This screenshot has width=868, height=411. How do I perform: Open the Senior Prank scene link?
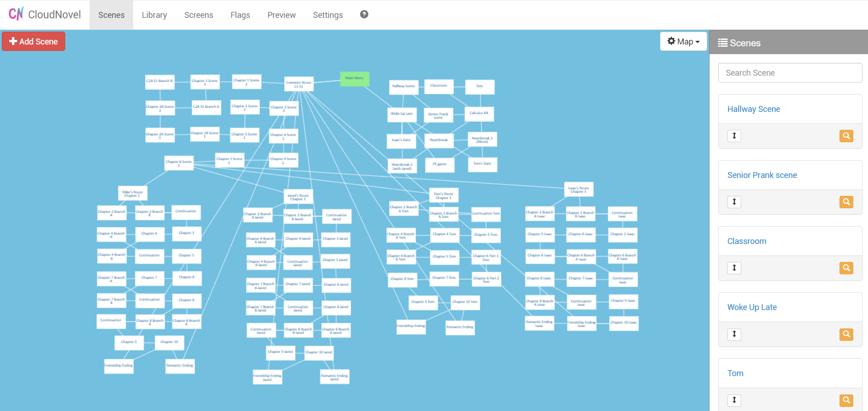(x=762, y=175)
